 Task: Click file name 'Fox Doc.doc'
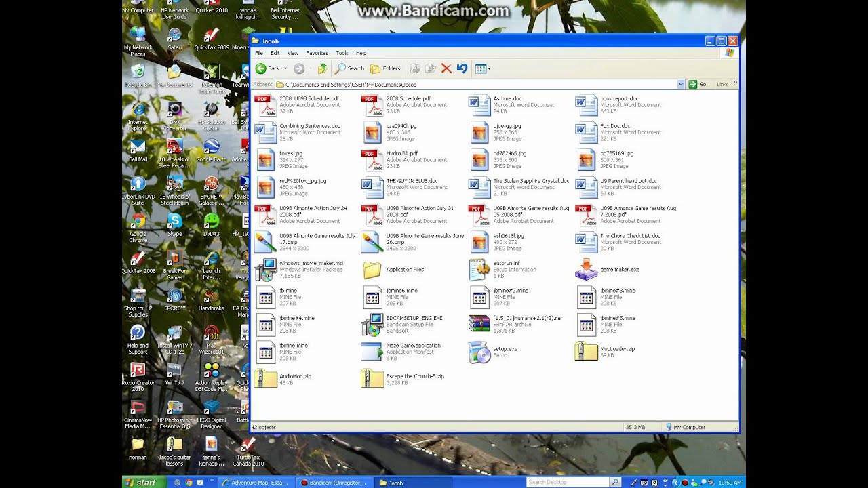[615, 126]
